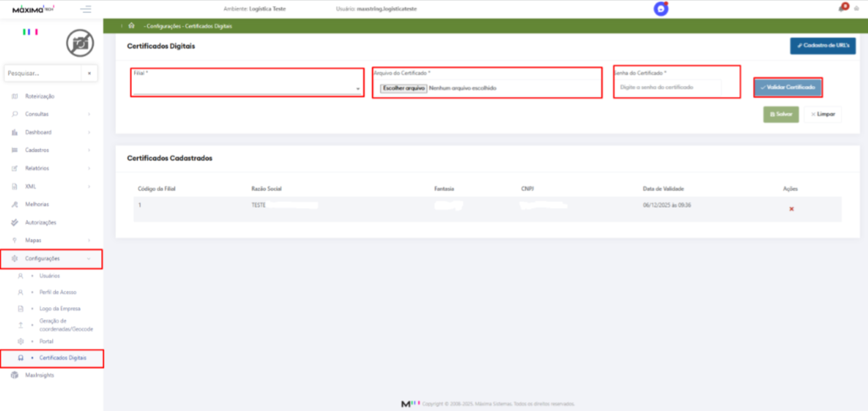The image size is (868, 411).
Task: Click the Máxima Tech logo
Action: point(33,9)
